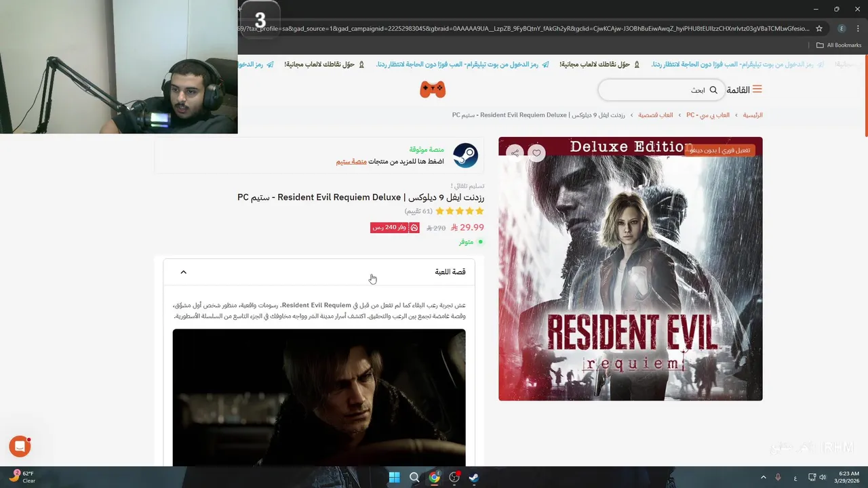
Task: Open the Chrome profile avatar icon
Action: click(x=842, y=28)
